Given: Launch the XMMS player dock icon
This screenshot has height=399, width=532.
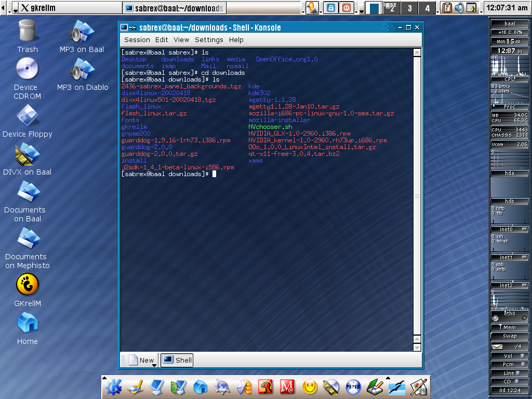Looking at the screenshot, I should [353, 387].
